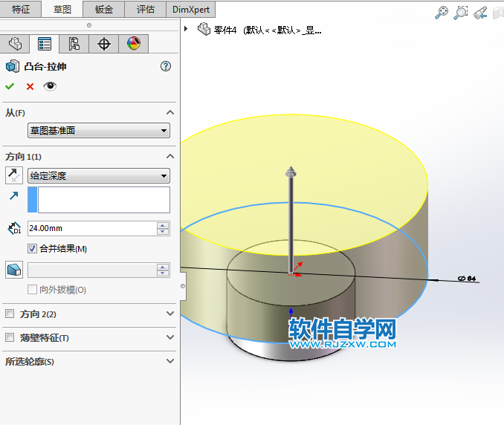This screenshot has width=504, height=425.
Task: Click the 凸台-拉伸 panel title
Action: pyautogui.click(x=45, y=66)
